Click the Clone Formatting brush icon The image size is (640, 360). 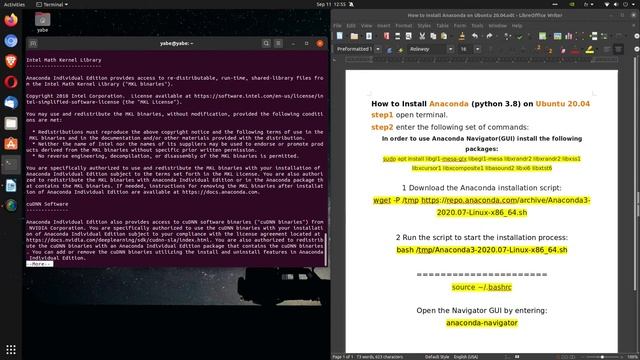[462, 36]
